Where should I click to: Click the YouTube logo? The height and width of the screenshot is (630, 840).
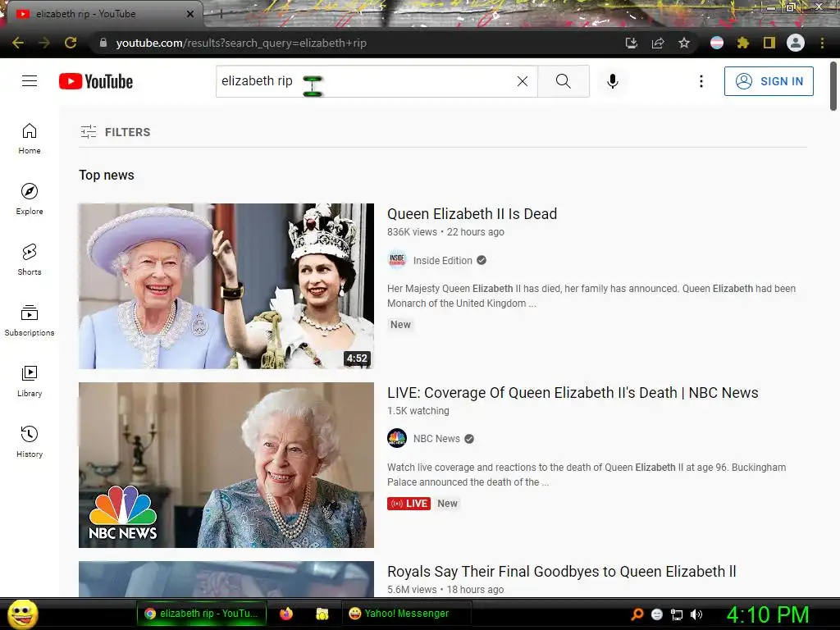[96, 81]
